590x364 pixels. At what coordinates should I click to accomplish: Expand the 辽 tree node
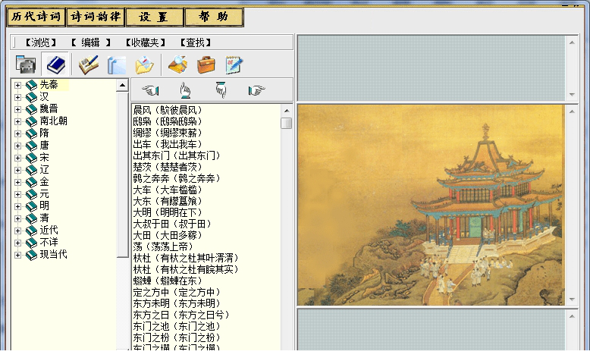pos(17,170)
